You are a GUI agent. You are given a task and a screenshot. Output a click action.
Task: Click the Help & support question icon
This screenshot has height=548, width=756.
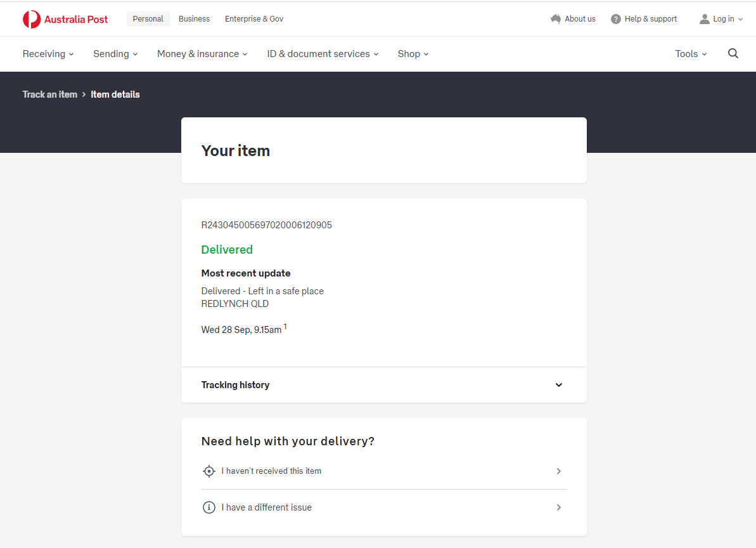(x=615, y=19)
